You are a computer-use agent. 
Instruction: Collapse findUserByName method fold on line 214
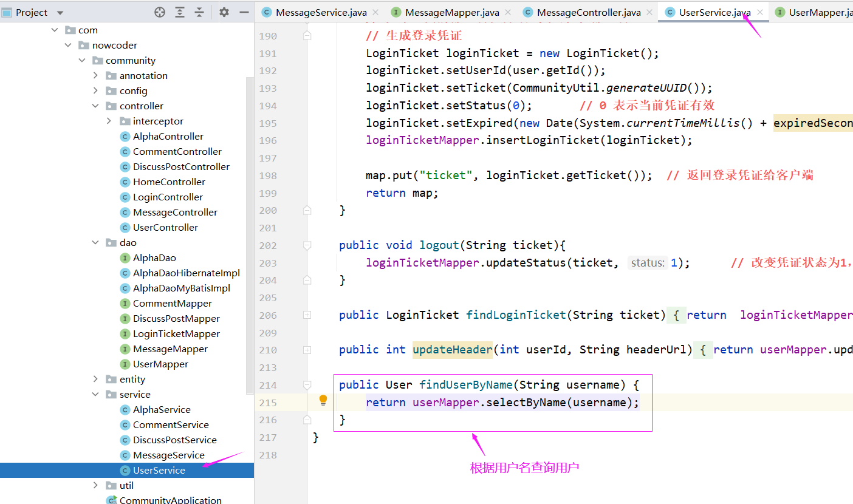coord(307,385)
